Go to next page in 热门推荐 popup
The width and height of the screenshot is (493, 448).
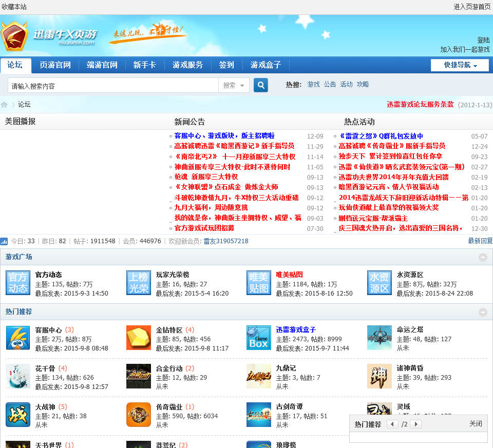pos(416,424)
